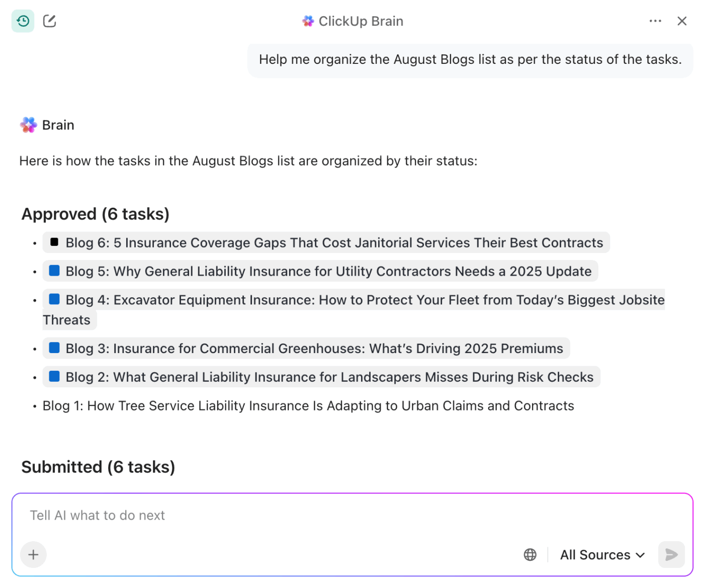Viewport: 704px width, 588px height.
Task: Start a new chat with the compose icon
Action: coord(49,21)
